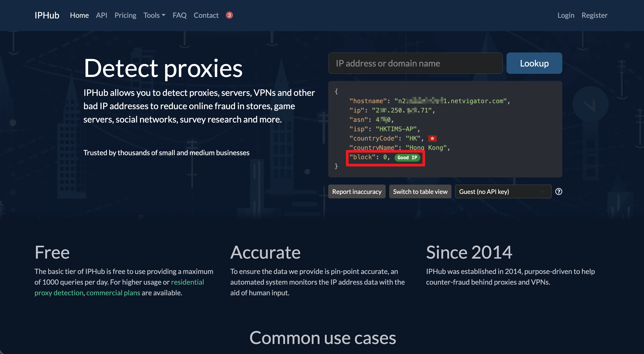
Task: Open the Home nav item
Action: (79, 15)
